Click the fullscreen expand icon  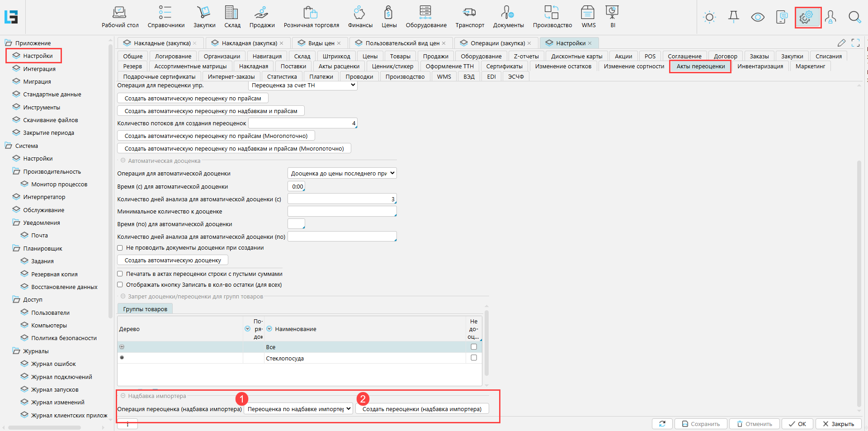855,43
